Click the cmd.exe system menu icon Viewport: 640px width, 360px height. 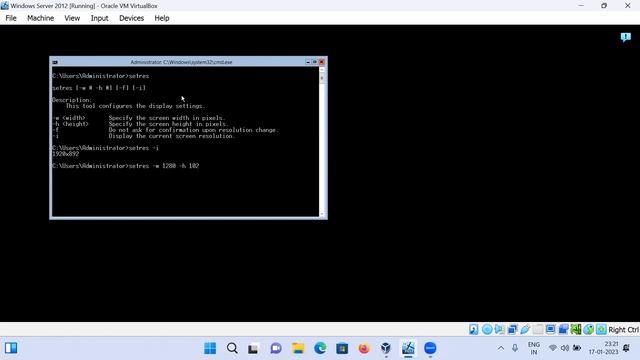(x=55, y=62)
